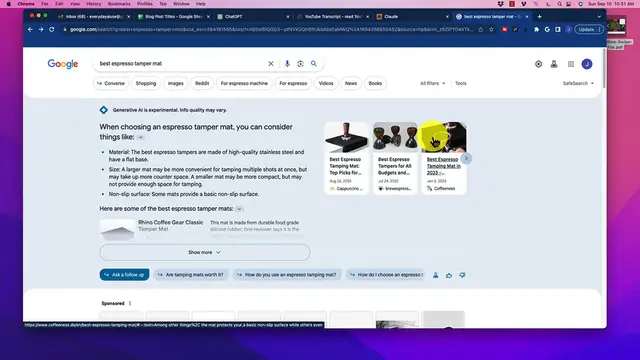640x360 pixels.
Task: Submit search with magnifier icon
Action: [x=313, y=64]
